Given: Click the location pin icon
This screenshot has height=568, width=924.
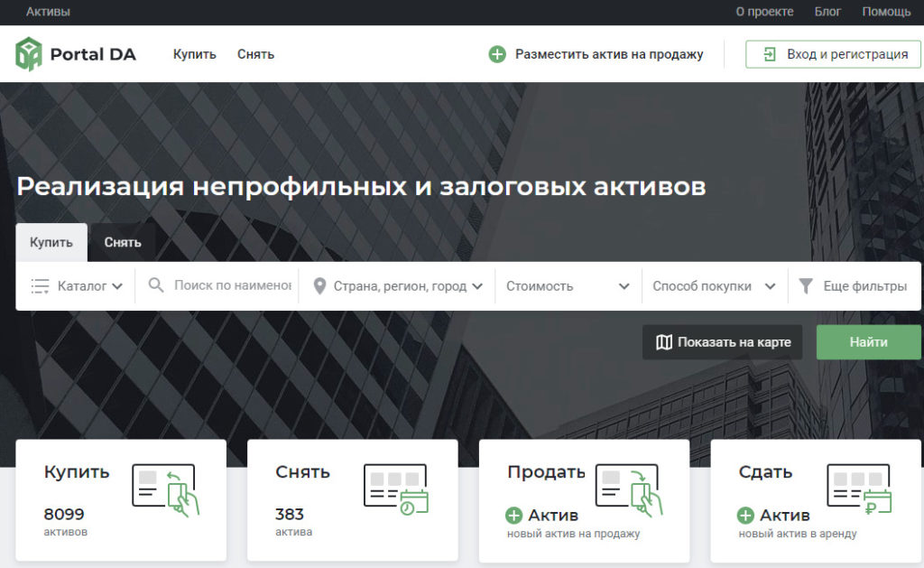Looking at the screenshot, I should 319,286.
